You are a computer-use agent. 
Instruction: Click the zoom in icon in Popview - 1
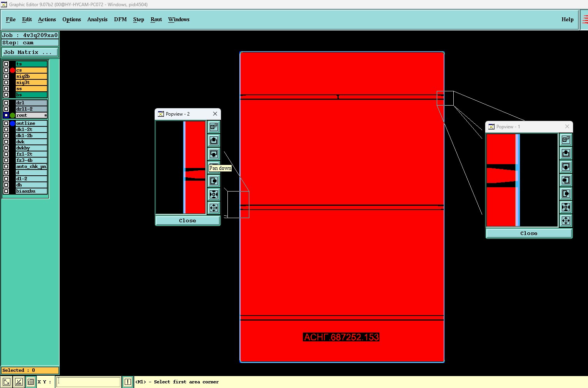point(566,207)
